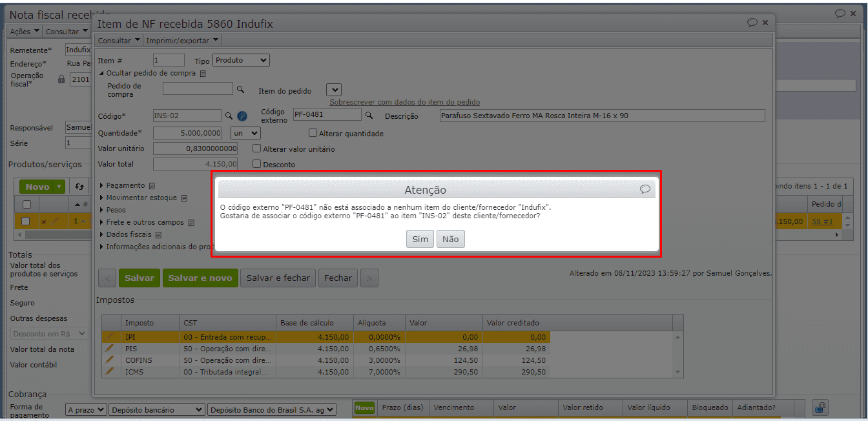
Task: Decline association with the Não button
Action: click(x=451, y=239)
